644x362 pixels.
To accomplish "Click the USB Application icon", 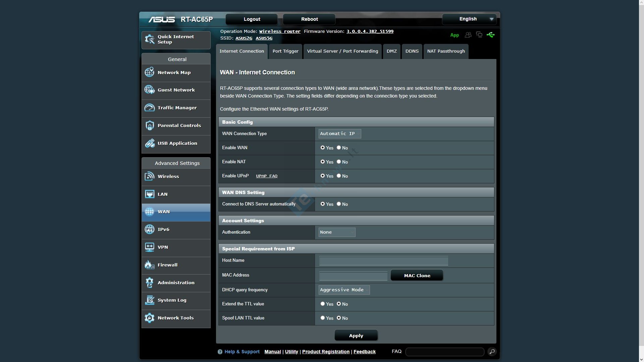I will 150,143.
